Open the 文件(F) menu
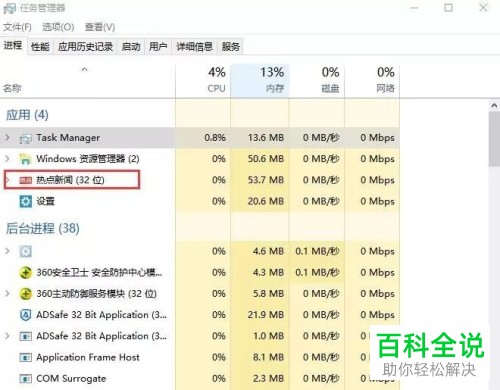The height and width of the screenshot is (390, 500). (17, 27)
